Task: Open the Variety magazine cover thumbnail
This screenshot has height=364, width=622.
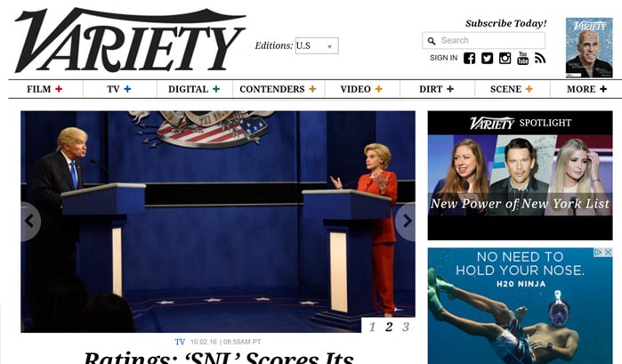Action: pyautogui.click(x=589, y=48)
